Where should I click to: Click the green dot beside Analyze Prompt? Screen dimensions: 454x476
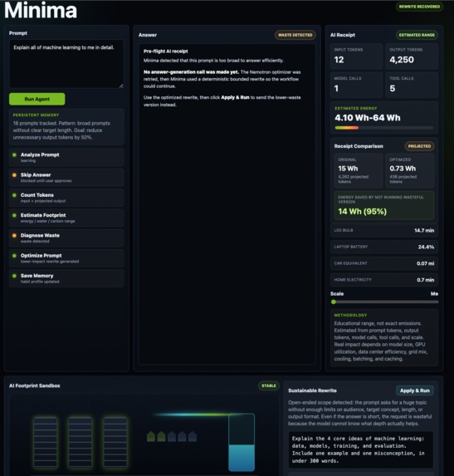pyautogui.click(x=14, y=155)
